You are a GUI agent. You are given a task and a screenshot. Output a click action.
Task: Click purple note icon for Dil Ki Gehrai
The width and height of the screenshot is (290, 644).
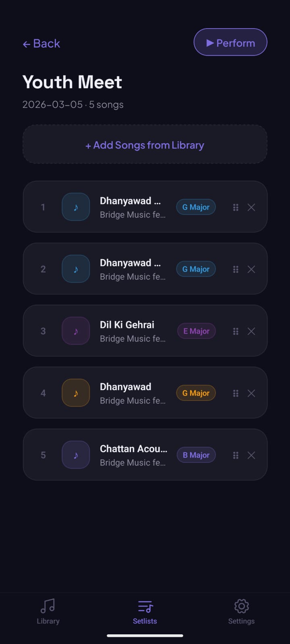[x=76, y=331]
